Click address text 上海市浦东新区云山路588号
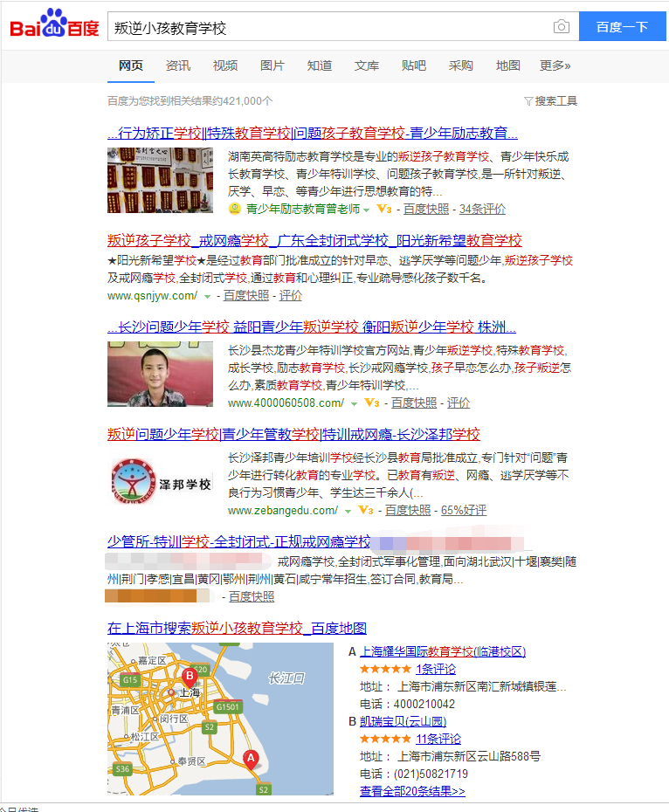Screen dimensions: 669x812 point(469,757)
